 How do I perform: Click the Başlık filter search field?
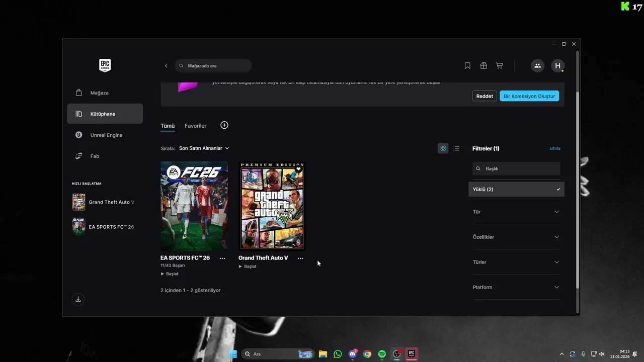pos(516,168)
